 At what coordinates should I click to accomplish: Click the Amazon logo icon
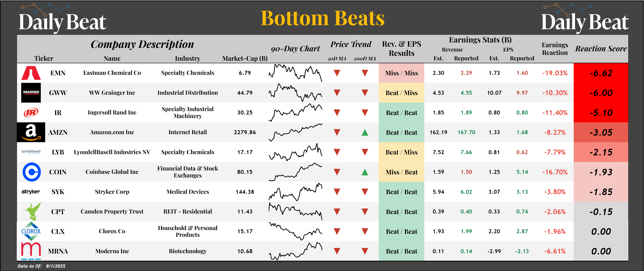coord(31,132)
